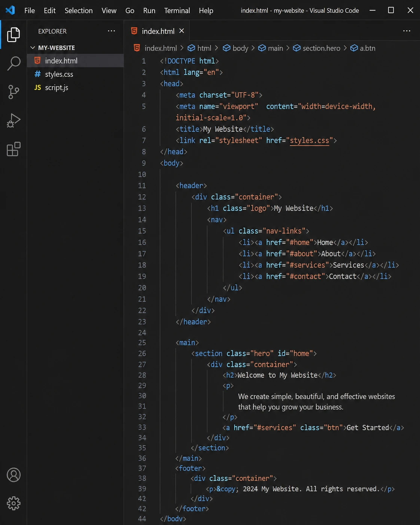Click body breadcrumb segment
This screenshot has width=420, height=525.
tap(240, 48)
